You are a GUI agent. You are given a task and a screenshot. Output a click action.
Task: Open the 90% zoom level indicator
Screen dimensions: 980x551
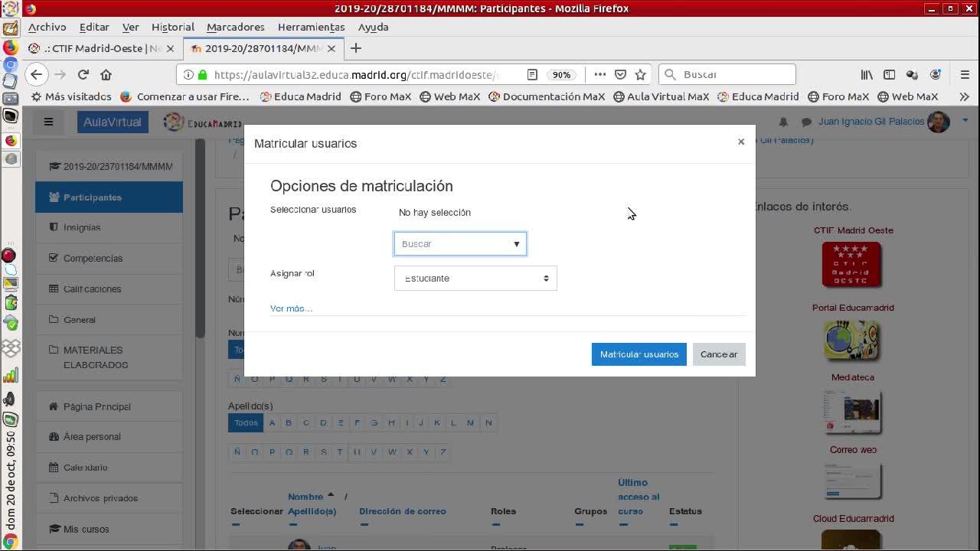562,74
